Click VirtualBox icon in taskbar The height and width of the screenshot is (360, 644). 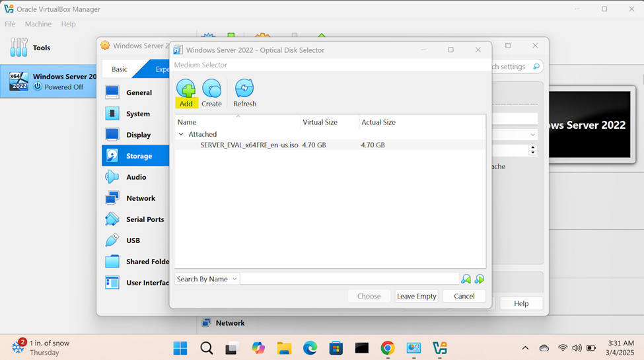click(439, 348)
